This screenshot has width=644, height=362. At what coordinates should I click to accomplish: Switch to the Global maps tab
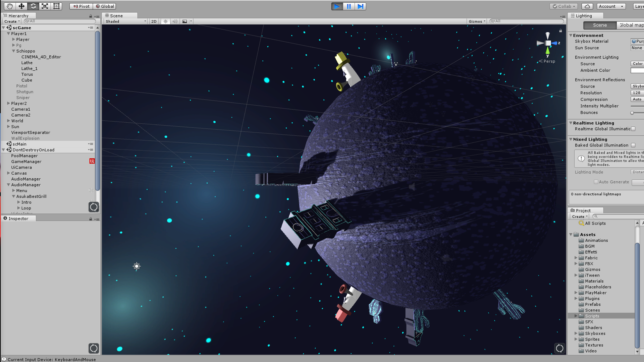coord(630,25)
